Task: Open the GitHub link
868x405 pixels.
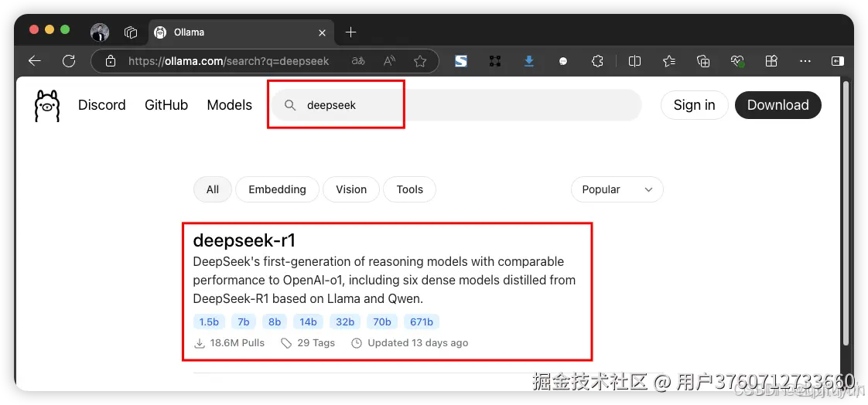Action: pos(166,105)
